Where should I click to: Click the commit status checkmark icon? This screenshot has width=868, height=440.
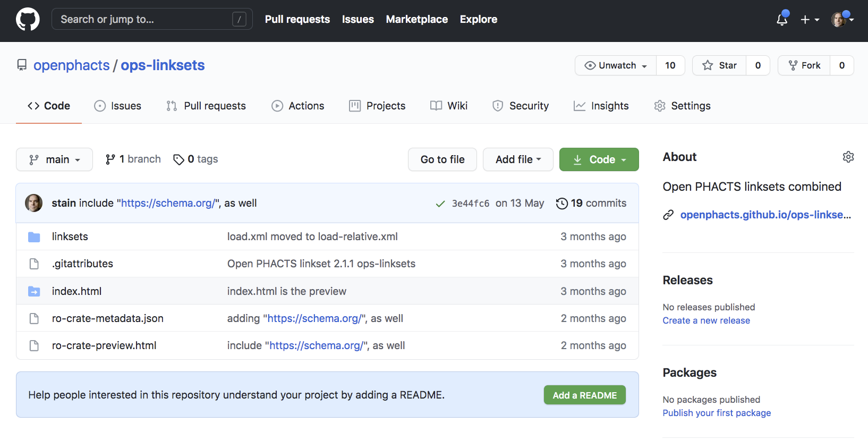click(440, 204)
